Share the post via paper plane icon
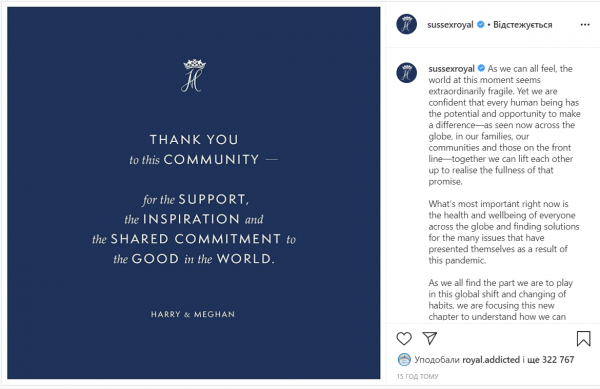The image size is (600, 389). (430, 338)
